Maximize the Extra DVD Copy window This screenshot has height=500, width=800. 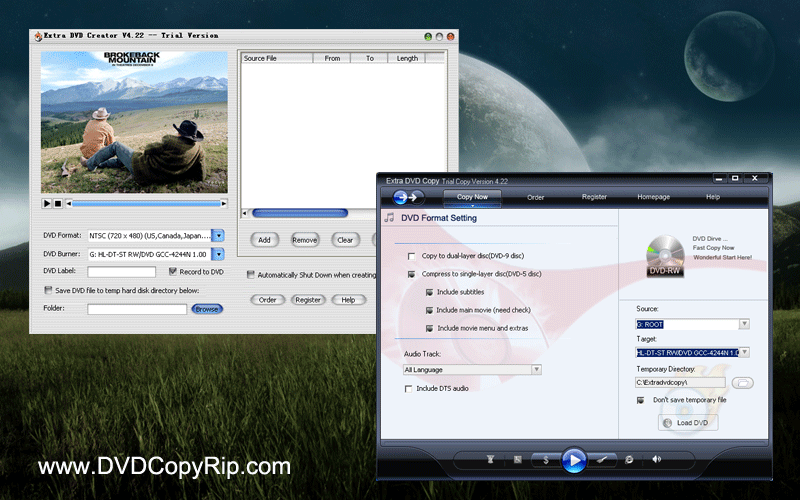[x=735, y=178]
